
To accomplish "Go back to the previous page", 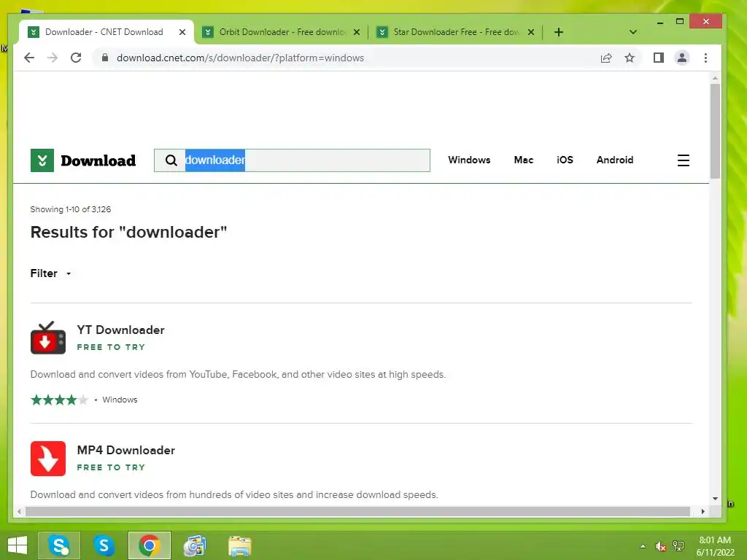I will coord(29,58).
